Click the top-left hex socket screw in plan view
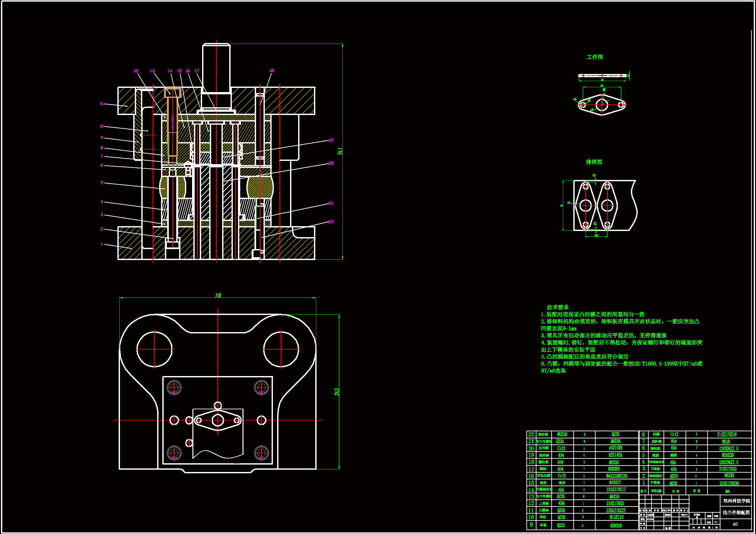The image size is (756, 534). [174, 387]
